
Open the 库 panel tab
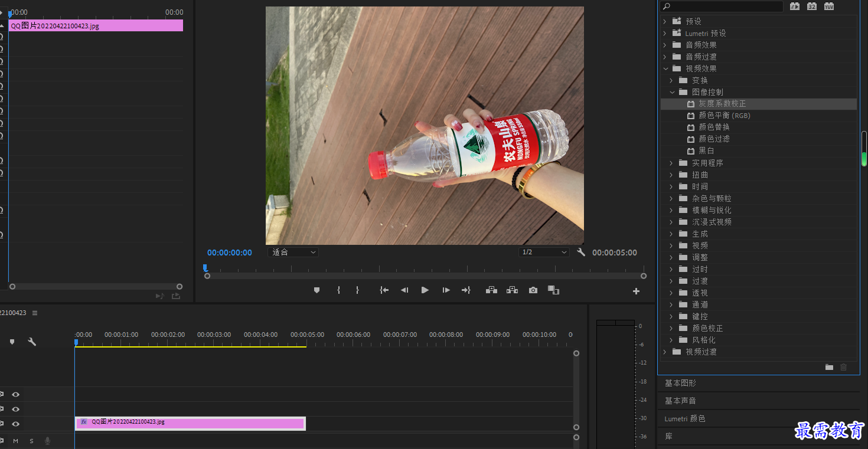[x=668, y=436]
